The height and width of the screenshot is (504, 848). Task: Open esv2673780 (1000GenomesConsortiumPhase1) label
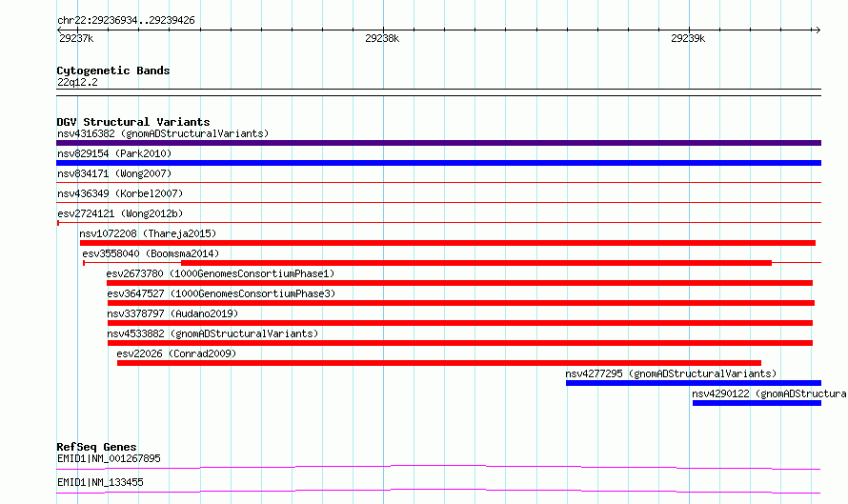click(220, 273)
